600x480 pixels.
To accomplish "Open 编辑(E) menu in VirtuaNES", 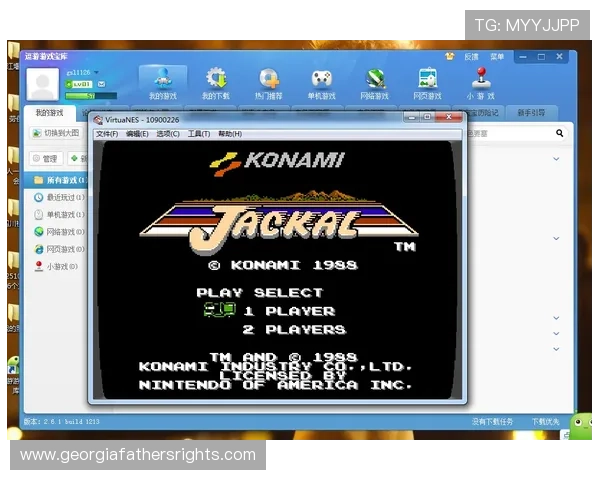I will [x=137, y=134].
